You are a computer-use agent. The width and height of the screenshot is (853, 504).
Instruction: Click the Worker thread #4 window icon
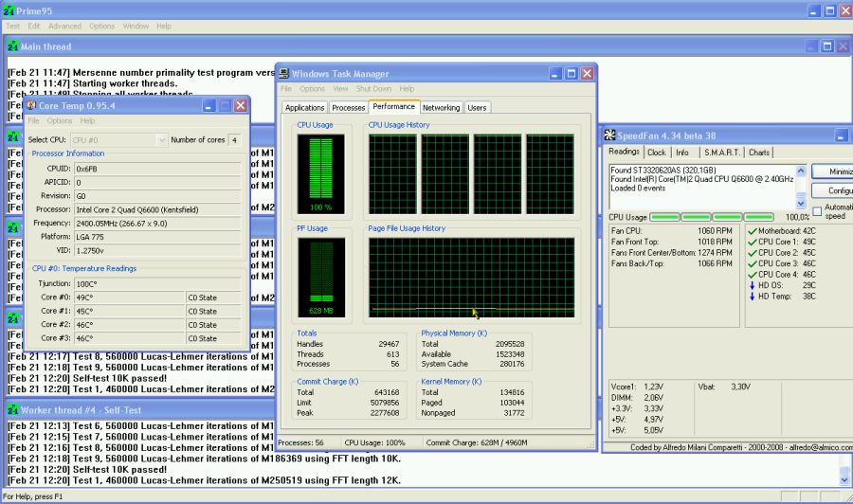tap(12, 409)
